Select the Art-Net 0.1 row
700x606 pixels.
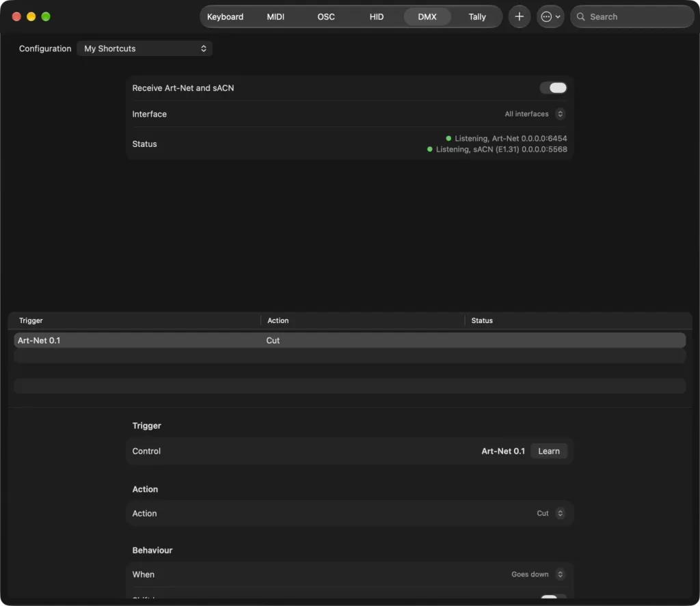click(350, 340)
